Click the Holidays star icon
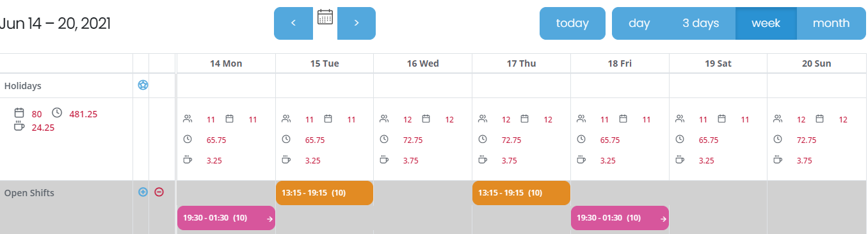This screenshot has height=234, width=868. coord(143,85)
